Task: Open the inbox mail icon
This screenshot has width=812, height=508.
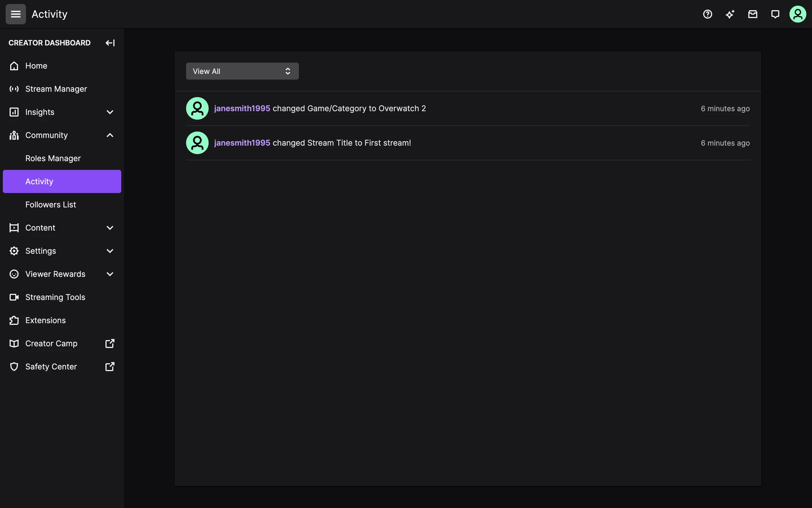Action: pyautogui.click(x=752, y=14)
